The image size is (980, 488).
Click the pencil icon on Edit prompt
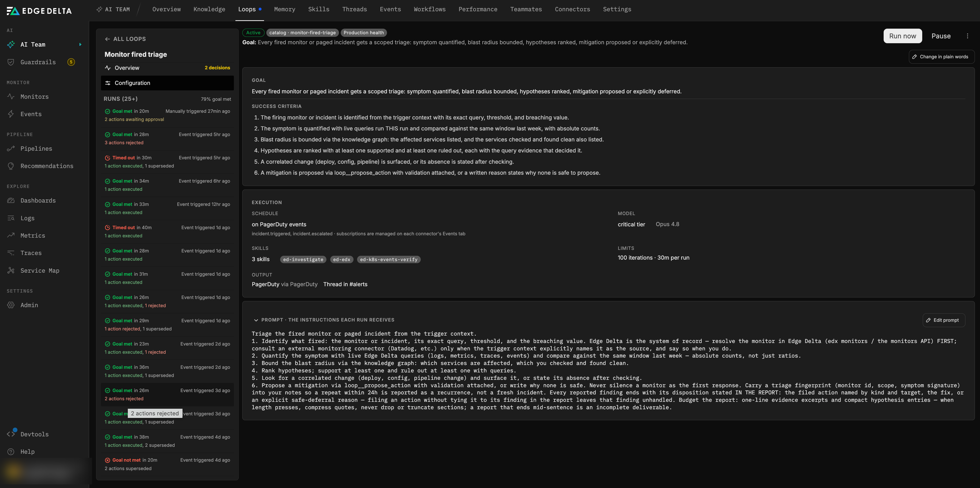click(928, 320)
